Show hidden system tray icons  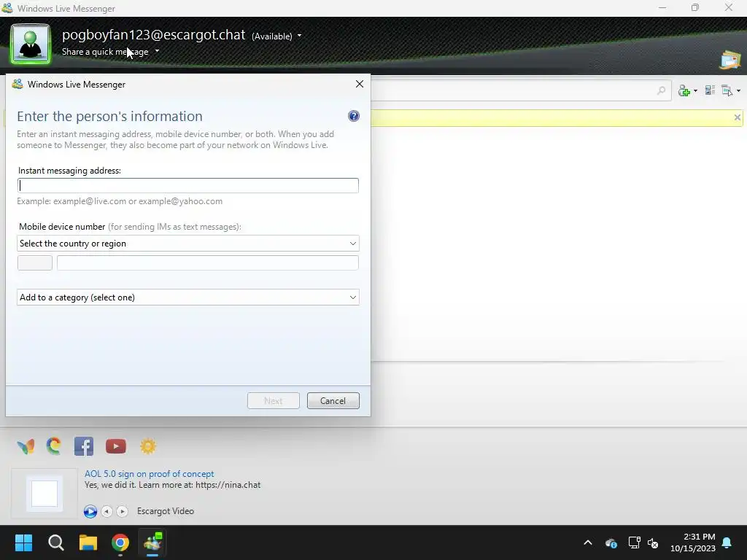tap(588, 542)
